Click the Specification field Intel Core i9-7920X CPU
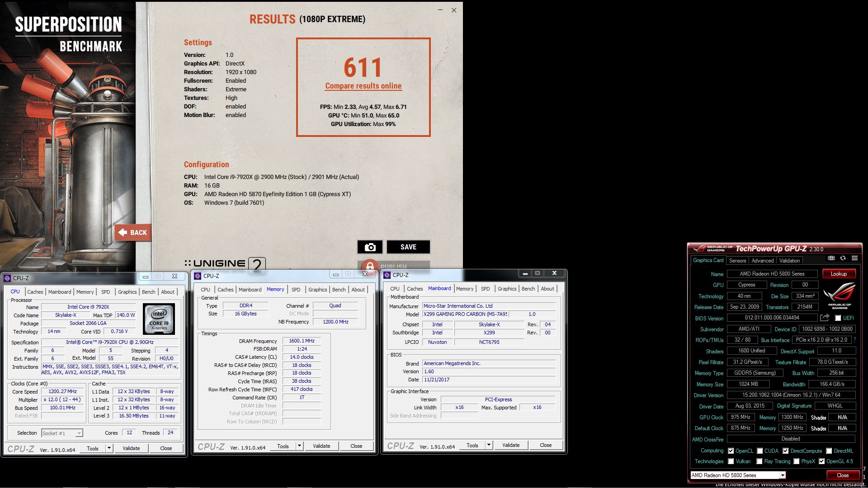868x488 pixels. pos(110,342)
